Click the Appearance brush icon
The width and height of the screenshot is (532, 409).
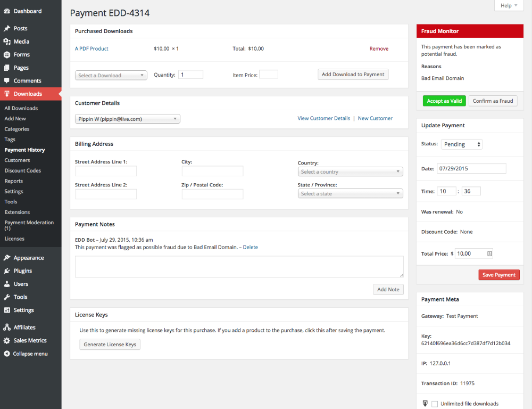7,258
